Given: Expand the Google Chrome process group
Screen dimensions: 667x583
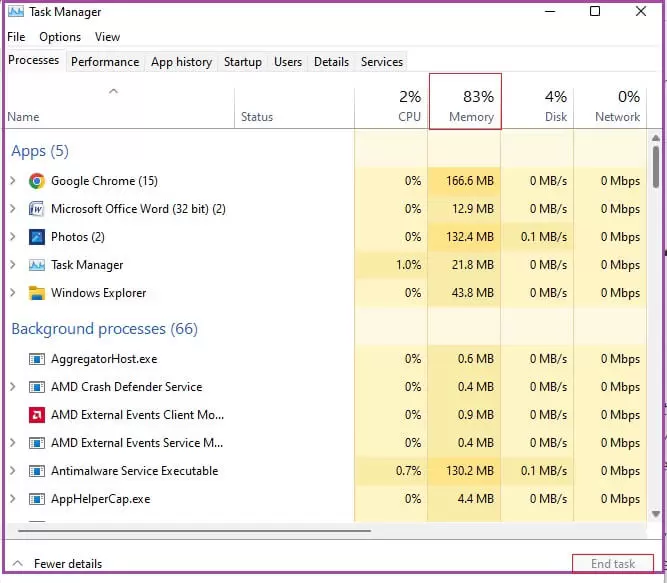Looking at the screenshot, I should tap(13, 181).
